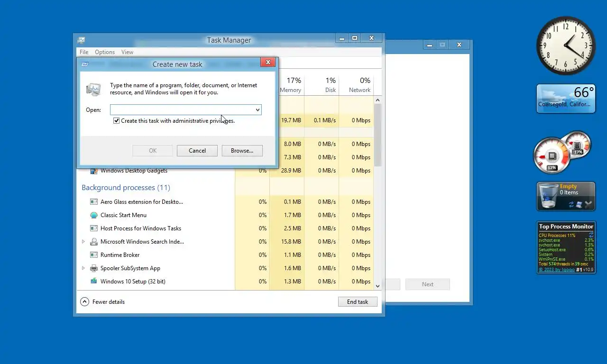Click 'WmiPrvSE.exe' in Top Process Monitor

tap(552, 259)
